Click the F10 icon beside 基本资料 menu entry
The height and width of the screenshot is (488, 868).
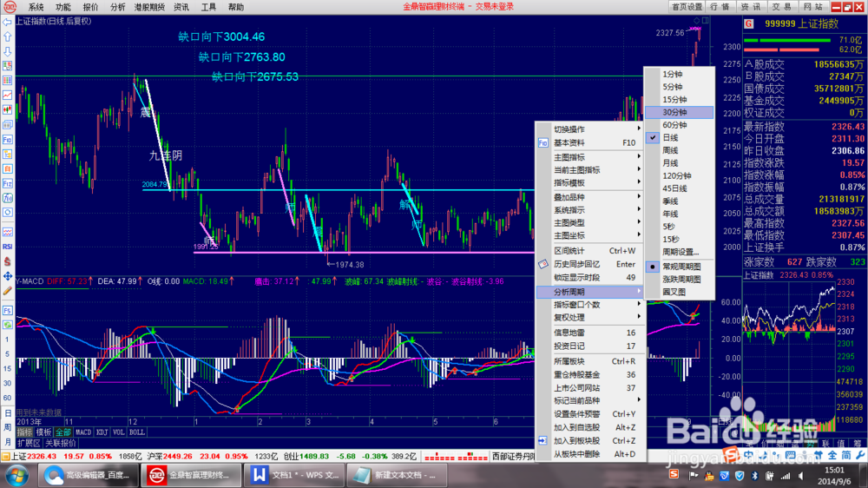543,143
